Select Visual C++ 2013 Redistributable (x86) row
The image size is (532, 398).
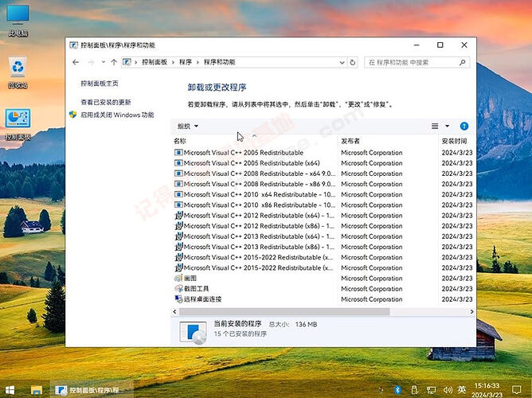[x=323, y=247]
